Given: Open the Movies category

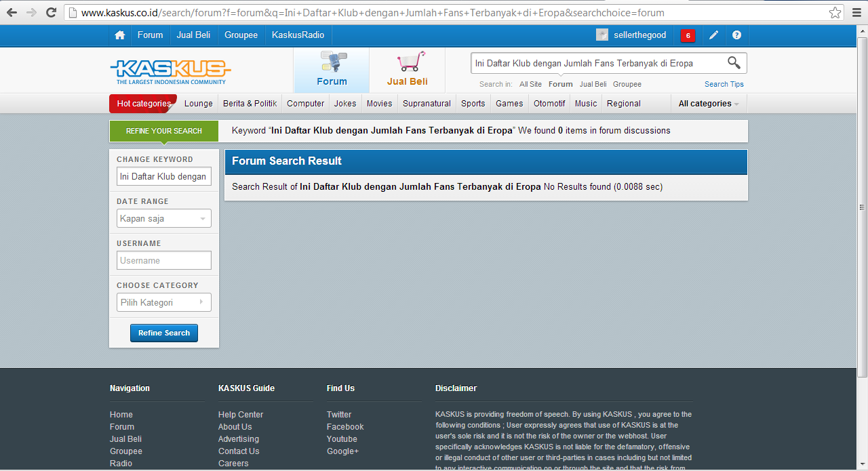Looking at the screenshot, I should 380,104.
